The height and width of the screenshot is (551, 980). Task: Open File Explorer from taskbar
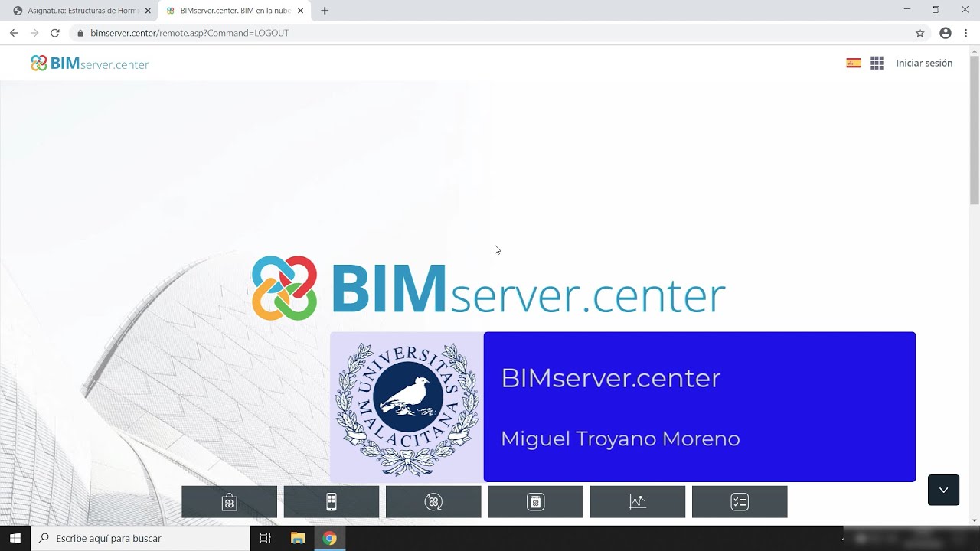(x=298, y=538)
